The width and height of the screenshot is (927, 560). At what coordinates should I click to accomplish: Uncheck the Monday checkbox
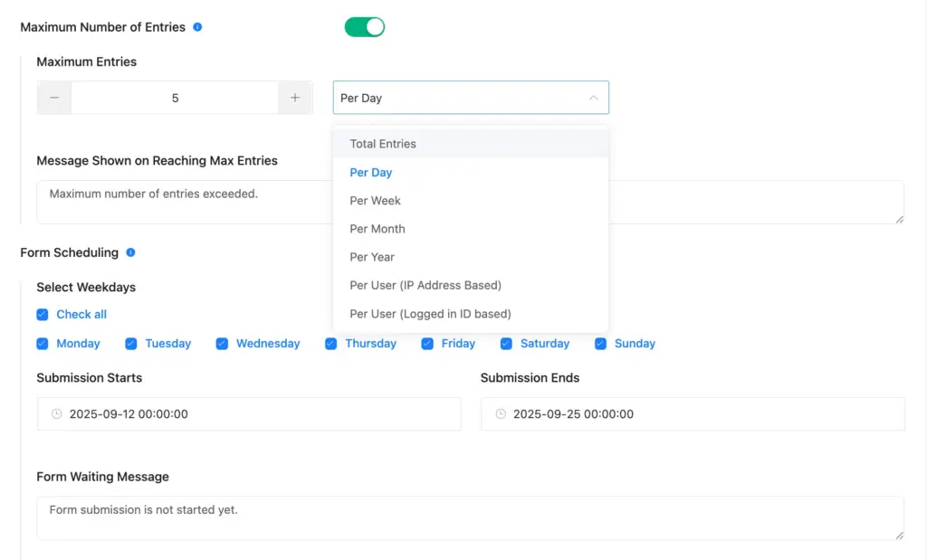tap(43, 344)
